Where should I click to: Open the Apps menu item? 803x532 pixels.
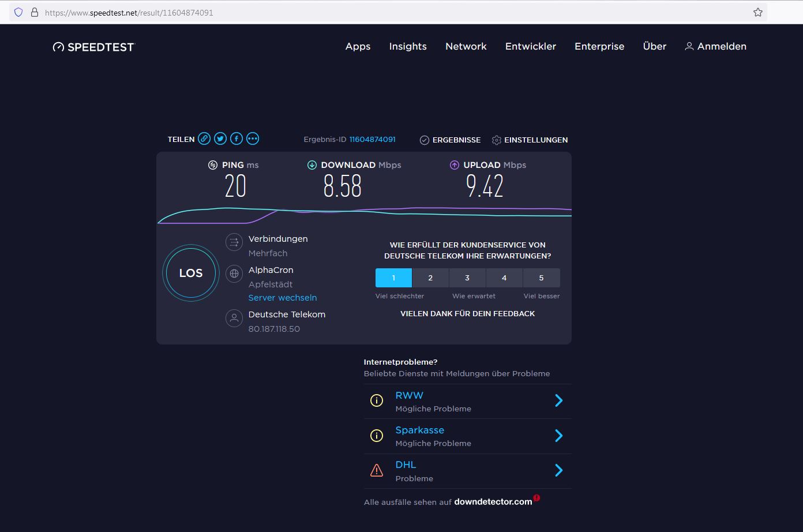coord(358,46)
